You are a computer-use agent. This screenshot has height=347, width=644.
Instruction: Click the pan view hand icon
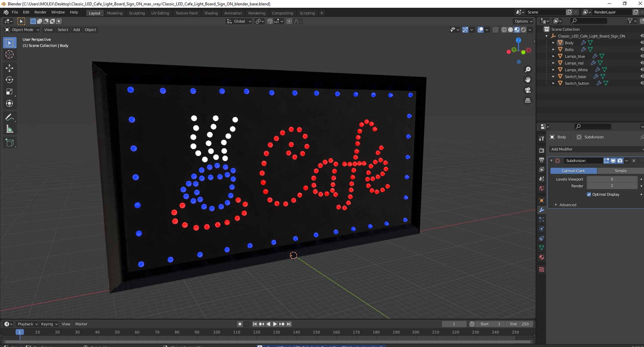pyautogui.click(x=527, y=80)
